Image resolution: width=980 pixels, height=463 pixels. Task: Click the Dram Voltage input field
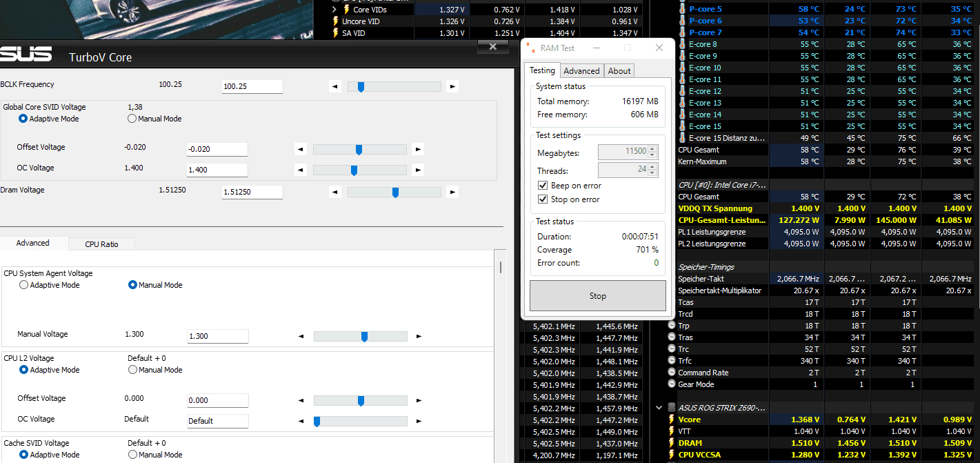252,193
